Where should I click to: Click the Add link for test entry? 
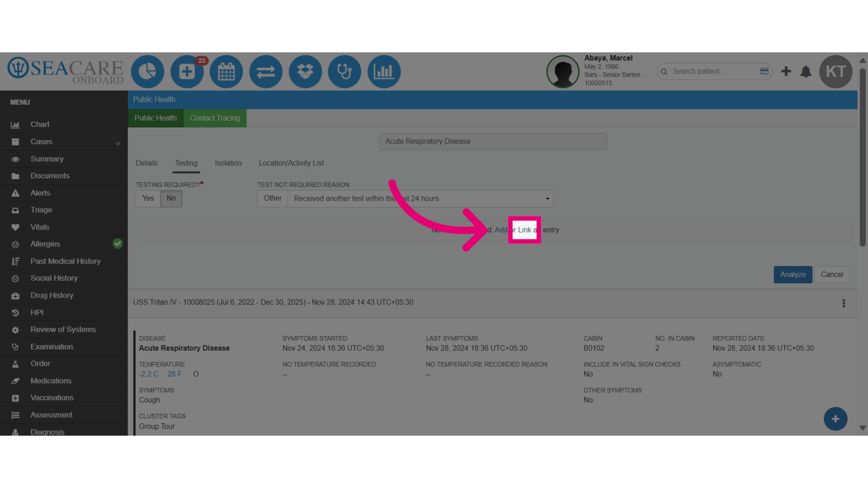pos(501,230)
